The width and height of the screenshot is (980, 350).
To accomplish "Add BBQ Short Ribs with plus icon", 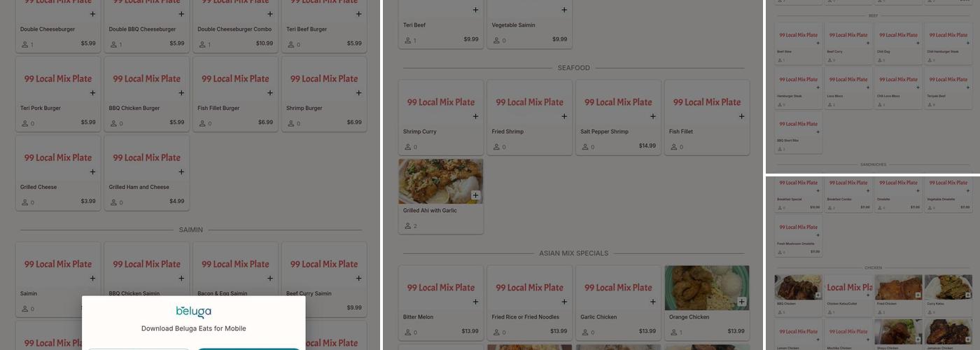I will [x=818, y=132].
